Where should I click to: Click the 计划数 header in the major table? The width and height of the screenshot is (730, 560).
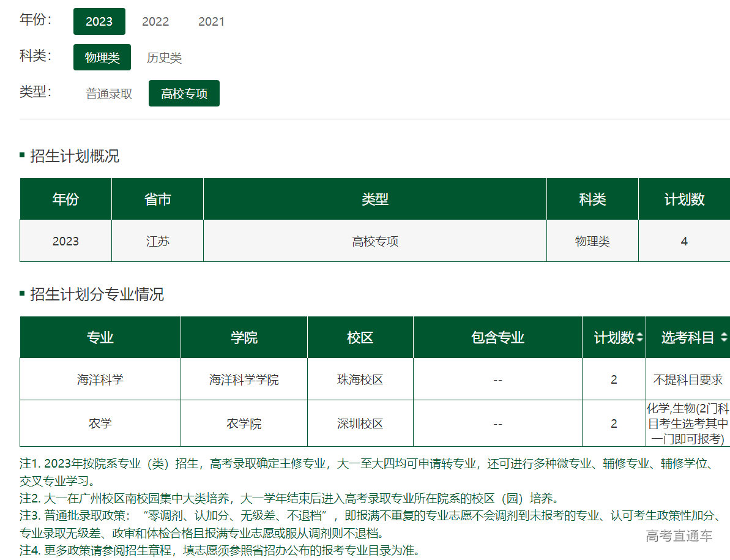(614, 337)
